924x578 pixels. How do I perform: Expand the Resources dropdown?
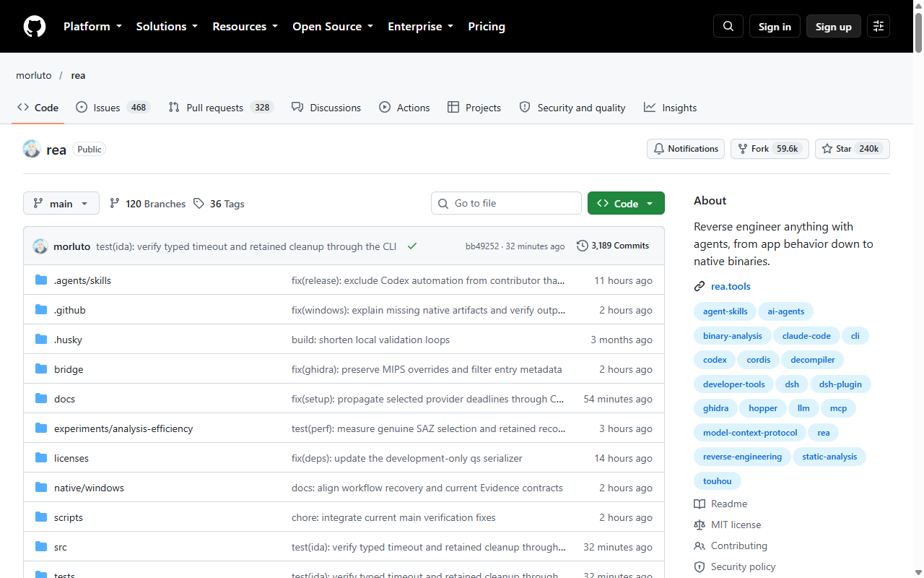click(245, 27)
